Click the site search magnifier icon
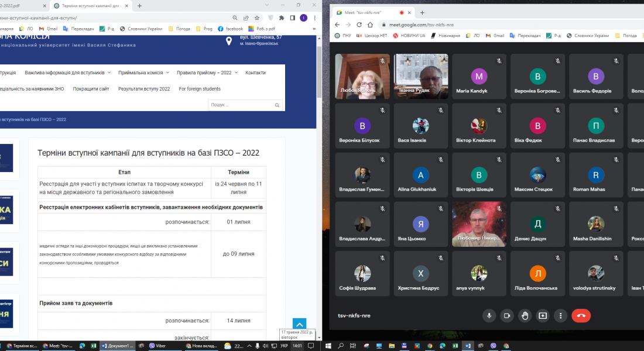The height and width of the screenshot is (351, 644). coord(278,105)
